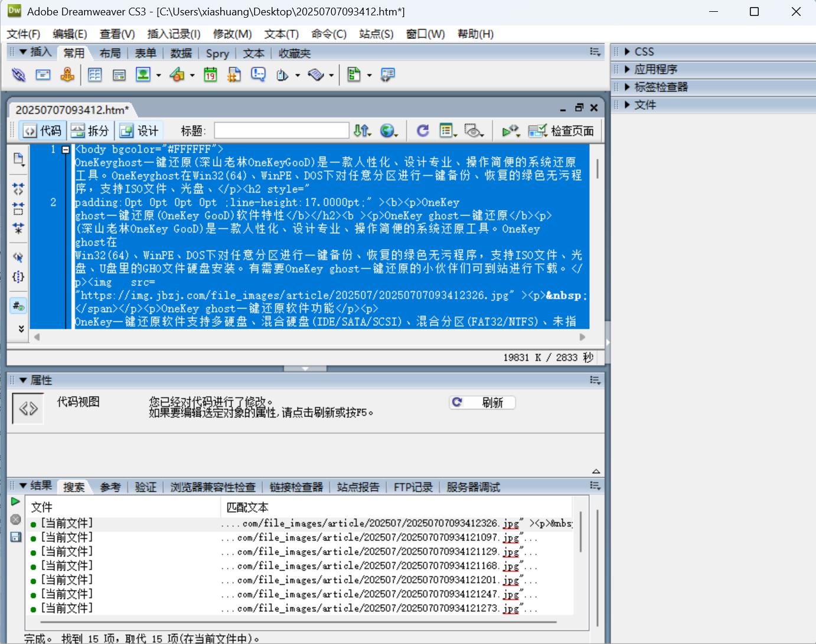The height and width of the screenshot is (644, 816).
Task: Click the Balance Braces icon
Action: point(18,277)
